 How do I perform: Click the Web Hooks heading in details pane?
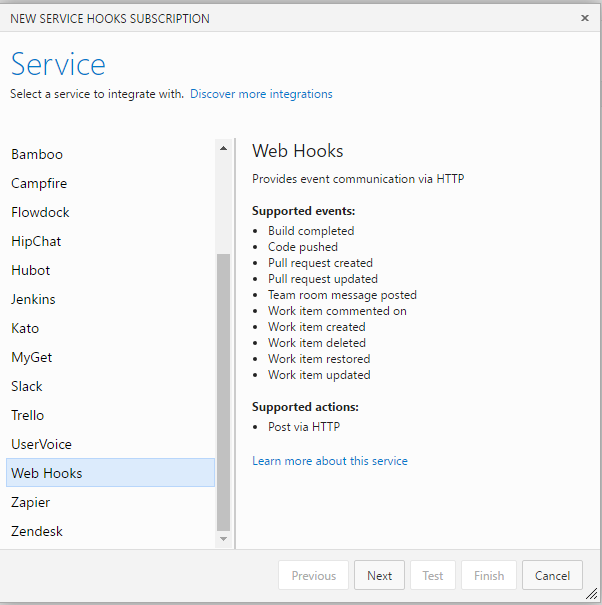[298, 151]
